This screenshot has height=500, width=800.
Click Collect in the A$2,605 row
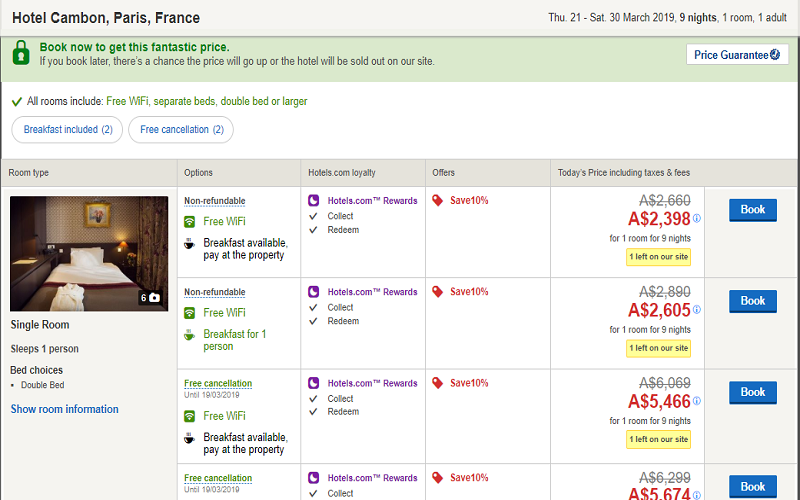tap(340, 308)
